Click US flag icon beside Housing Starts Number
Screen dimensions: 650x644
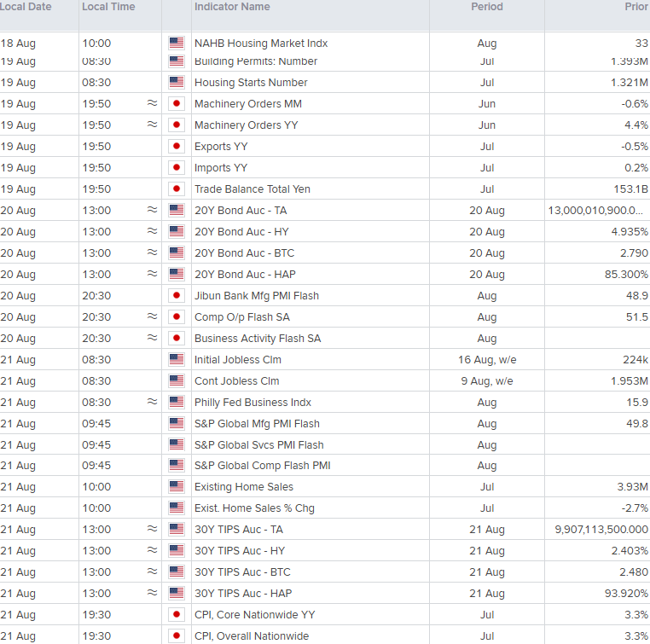[x=177, y=83]
